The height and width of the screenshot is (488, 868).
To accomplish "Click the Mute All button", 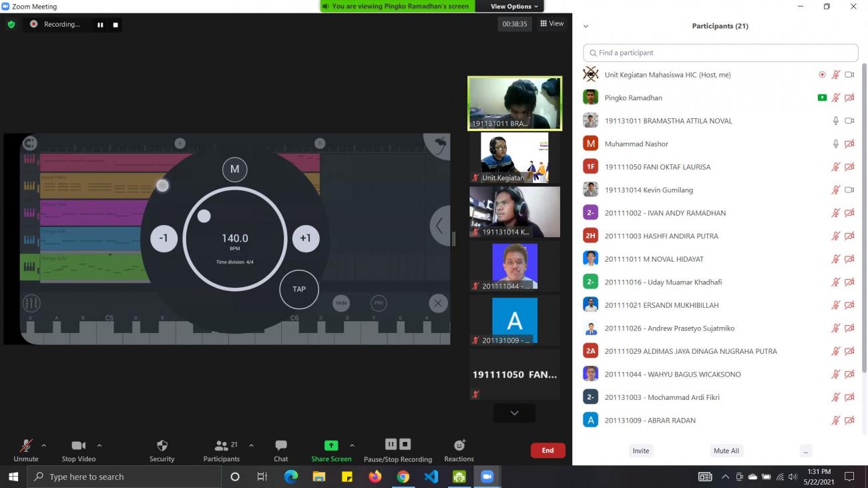I will point(726,451).
